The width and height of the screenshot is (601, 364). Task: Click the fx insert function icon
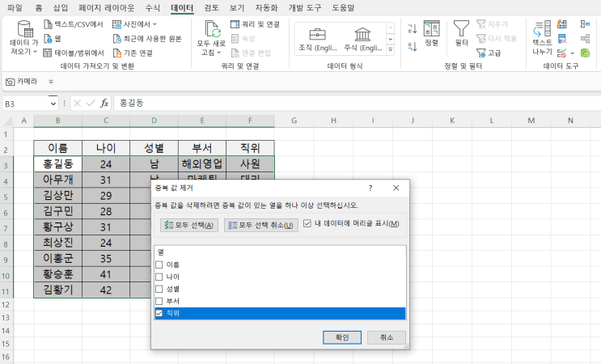(x=104, y=103)
